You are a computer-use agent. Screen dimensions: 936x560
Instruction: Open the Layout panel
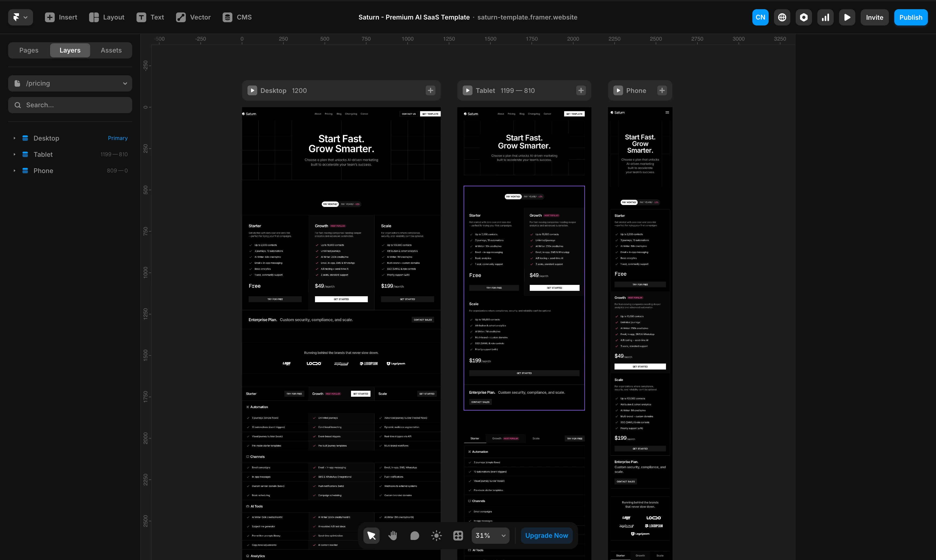(106, 17)
